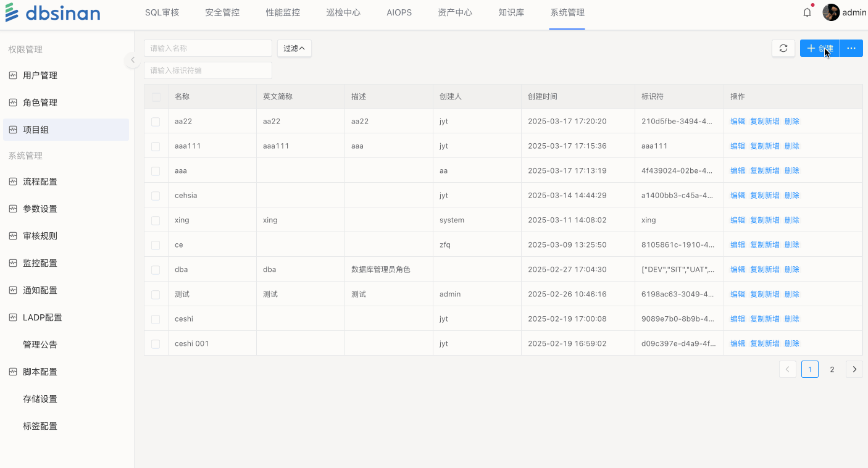Toggle the select-all checkbox in table header
The width and height of the screenshot is (868, 468).
coord(156,97)
